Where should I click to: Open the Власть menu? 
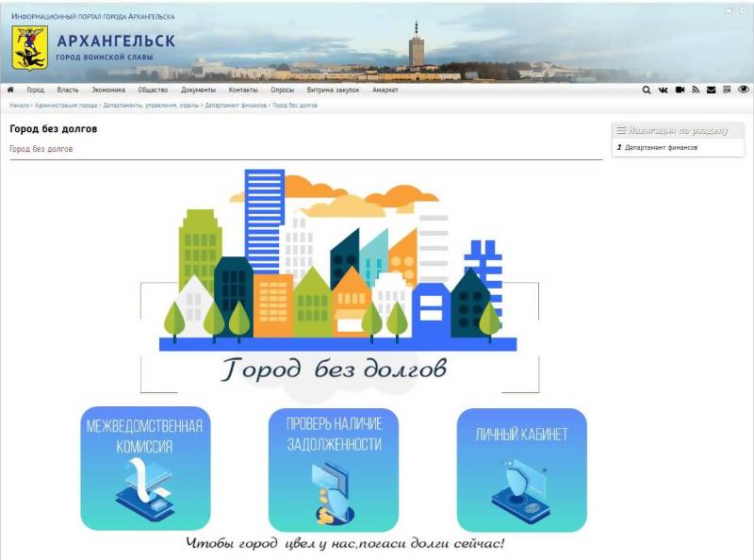(x=68, y=91)
